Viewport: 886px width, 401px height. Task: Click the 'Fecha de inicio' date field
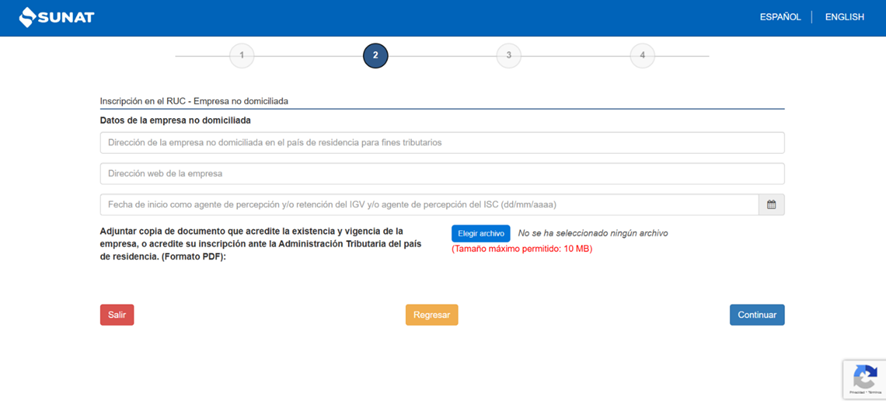pos(429,205)
